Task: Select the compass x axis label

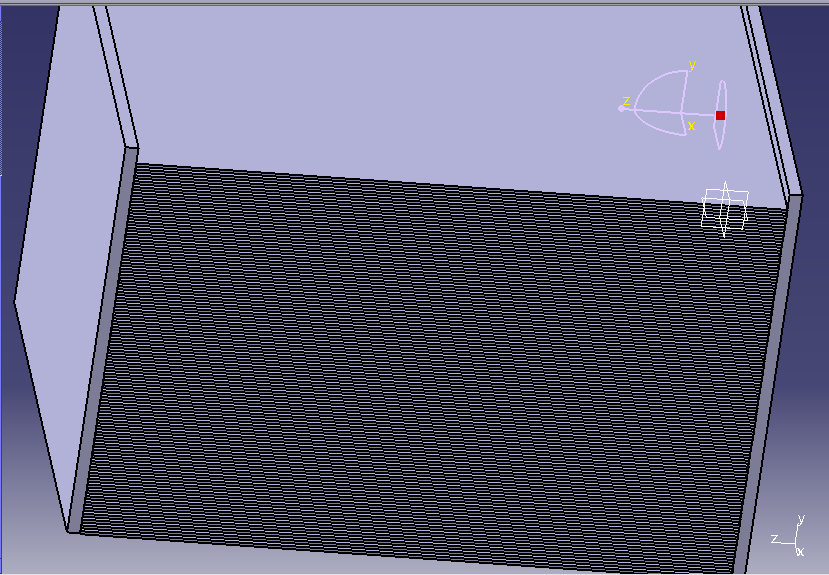Action: [691, 126]
